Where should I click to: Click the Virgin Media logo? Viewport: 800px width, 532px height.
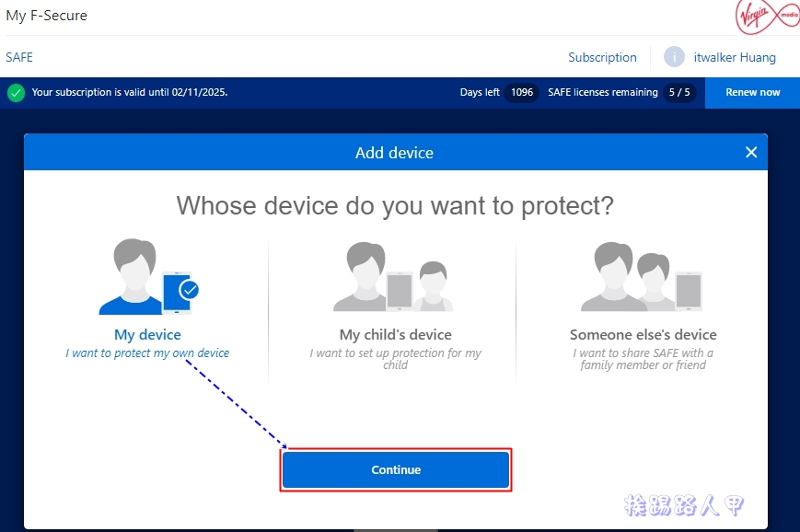tap(767, 17)
